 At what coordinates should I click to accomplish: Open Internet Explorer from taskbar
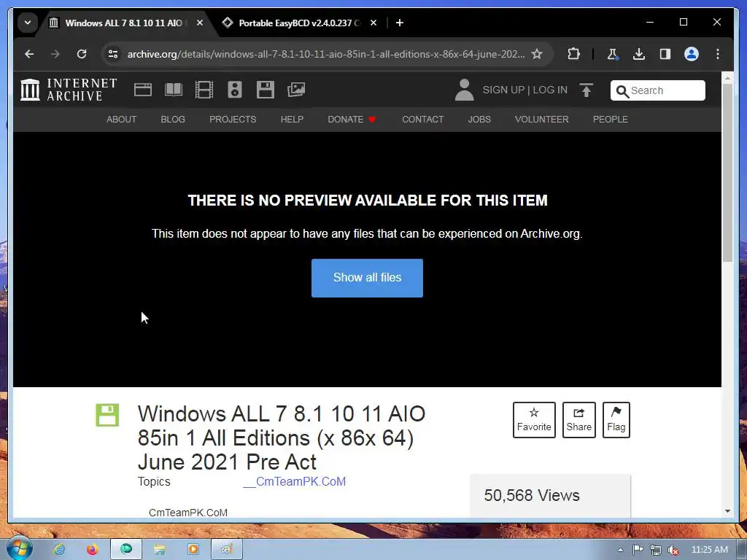pyautogui.click(x=59, y=549)
